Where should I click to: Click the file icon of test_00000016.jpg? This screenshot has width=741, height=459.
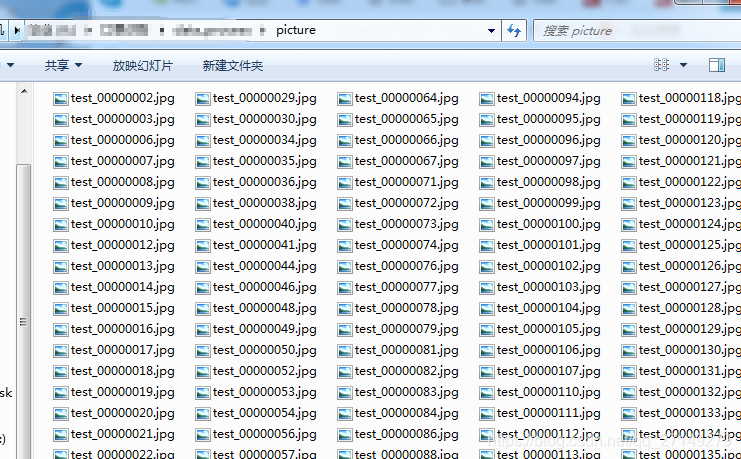pos(60,329)
